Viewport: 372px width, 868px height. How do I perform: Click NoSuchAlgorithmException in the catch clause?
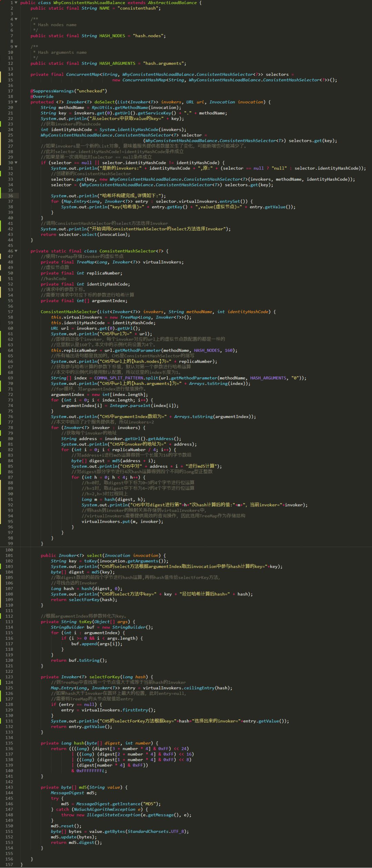click(105, 809)
